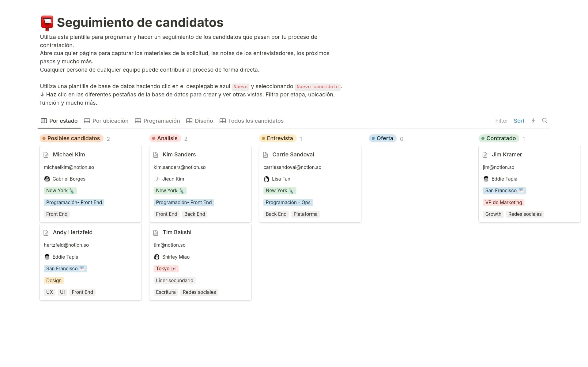Click Gabriel Borges avatar icon
The image size is (588, 367).
pos(47,179)
